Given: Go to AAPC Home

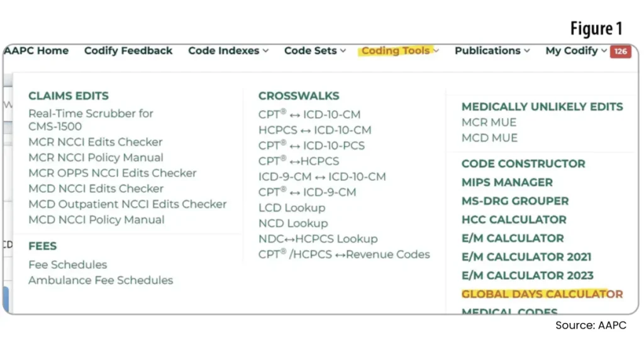Looking at the screenshot, I should (36, 51).
